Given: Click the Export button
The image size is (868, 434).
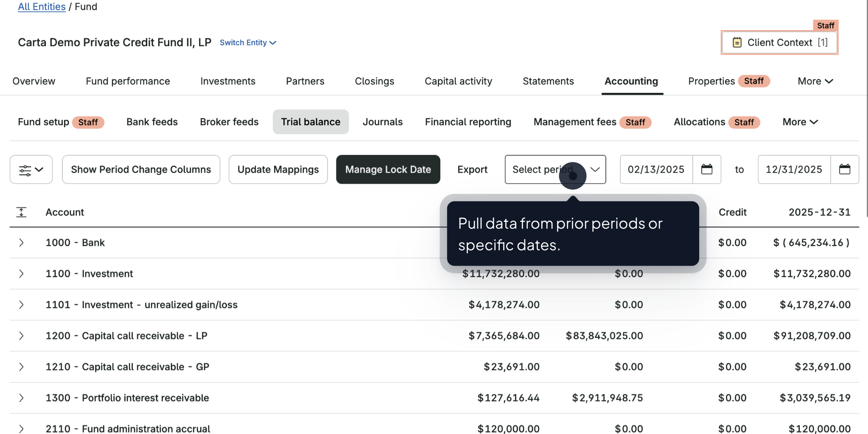Looking at the screenshot, I should pos(472,169).
